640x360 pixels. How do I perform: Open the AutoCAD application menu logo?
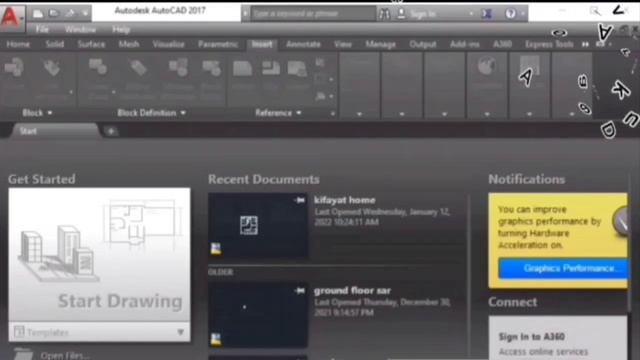pyautogui.click(x=12, y=17)
